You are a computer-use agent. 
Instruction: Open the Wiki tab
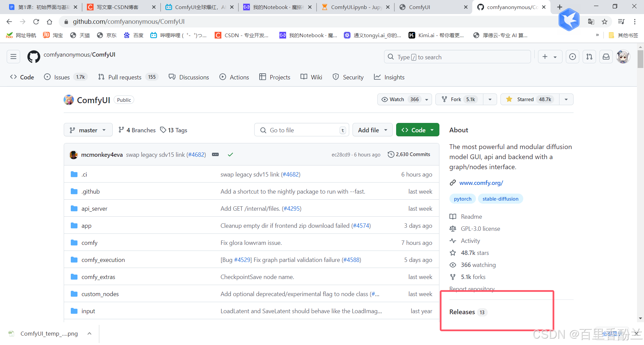[311, 77]
